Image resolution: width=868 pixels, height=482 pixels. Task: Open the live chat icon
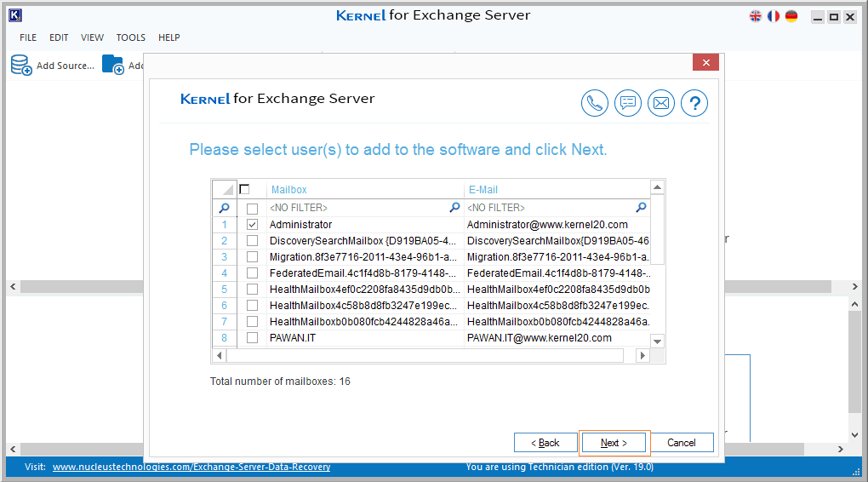[628, 103]
